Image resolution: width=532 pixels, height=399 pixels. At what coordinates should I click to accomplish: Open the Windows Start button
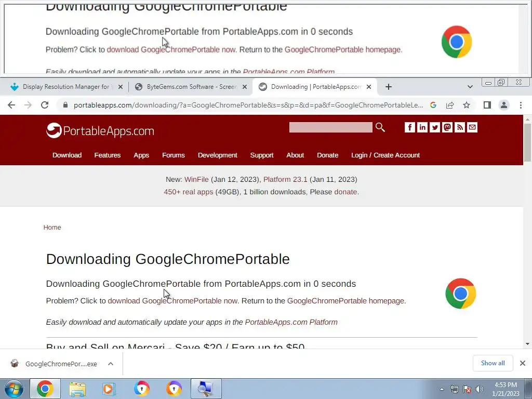coord(14,389)
